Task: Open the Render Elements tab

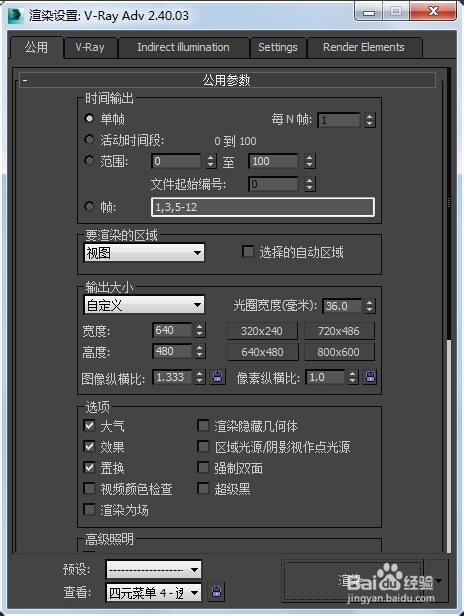Action: pos(364,48)
